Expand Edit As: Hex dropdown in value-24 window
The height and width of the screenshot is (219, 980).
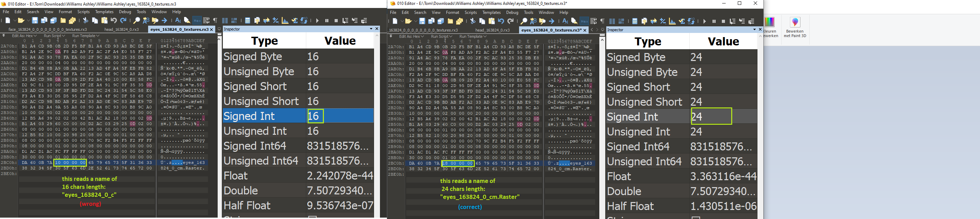click(411, 37)
